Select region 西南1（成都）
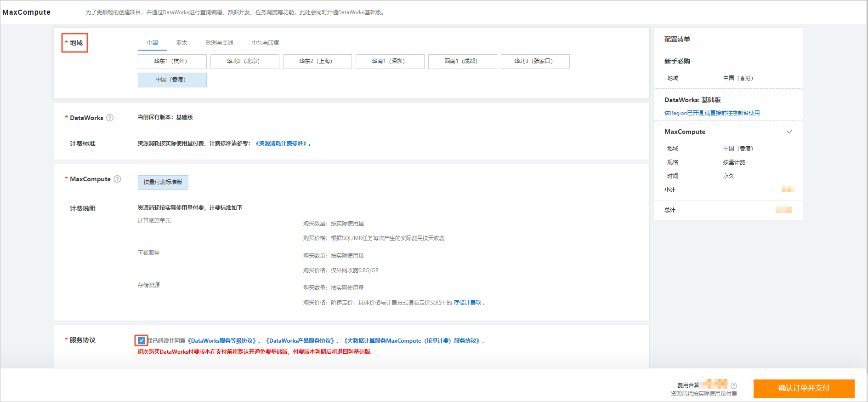868x402 pixels. (463, 62)
